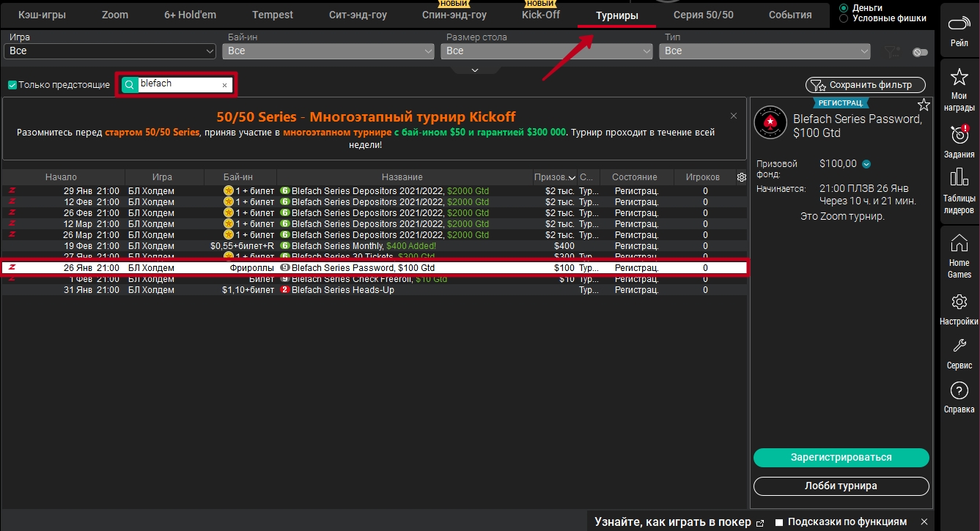Click the $1,10+билет buy-in cell

pos(248,290)
